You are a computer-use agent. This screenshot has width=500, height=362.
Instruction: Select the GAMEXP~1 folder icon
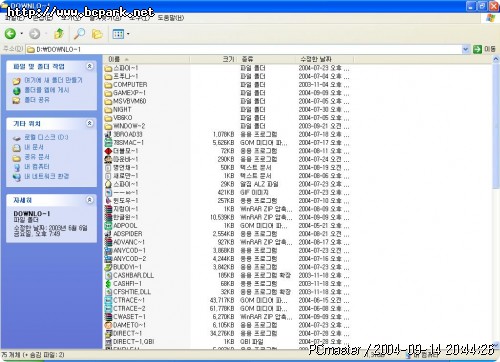click(x=108, y=93)
